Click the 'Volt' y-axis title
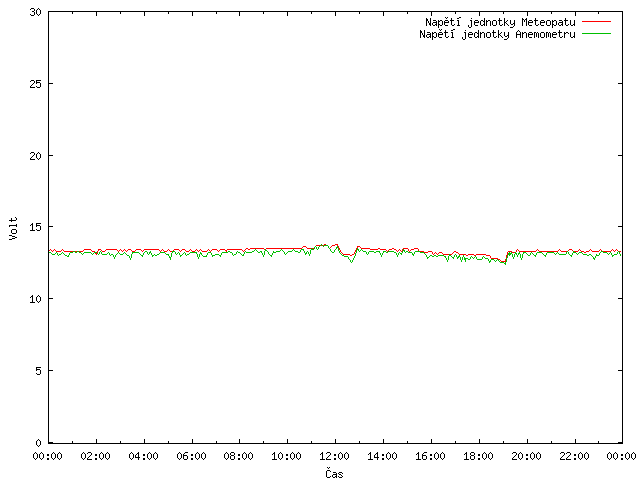This screenshot has width=640, height=480. pos(13,229)
